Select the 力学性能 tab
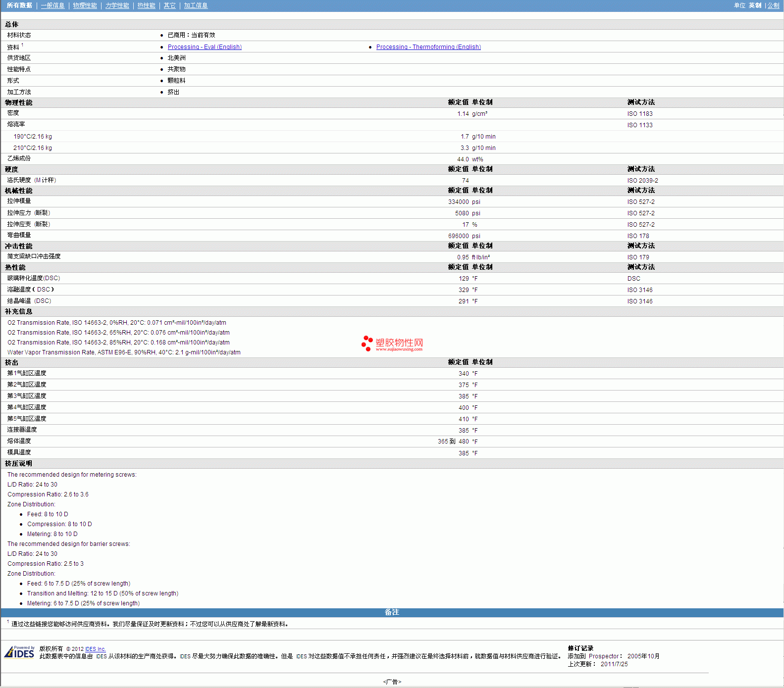Viewport: 784px width, 688px height. (117, 5)
